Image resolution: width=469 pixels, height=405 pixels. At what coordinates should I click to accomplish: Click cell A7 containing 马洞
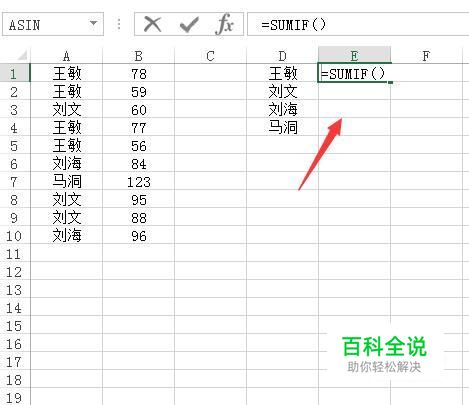click(66, 181)
